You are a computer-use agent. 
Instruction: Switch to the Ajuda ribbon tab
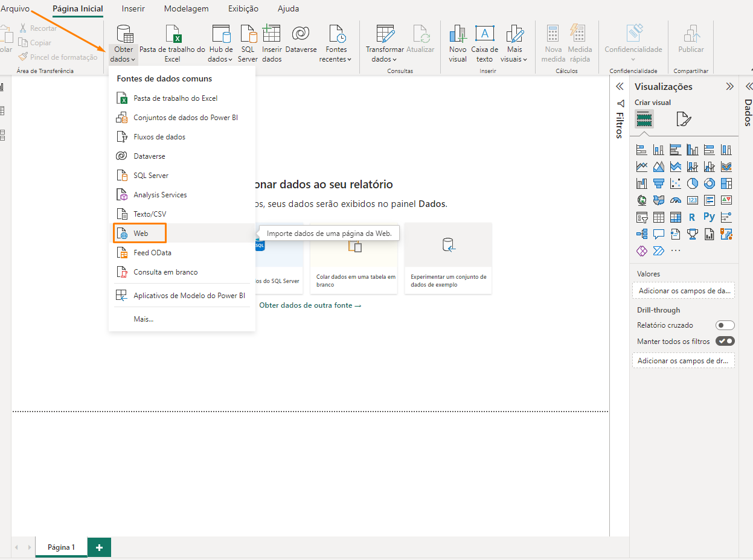pos(288,8)
